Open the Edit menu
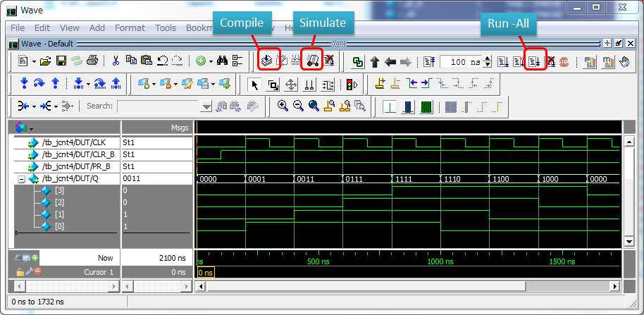 (42, 28)
